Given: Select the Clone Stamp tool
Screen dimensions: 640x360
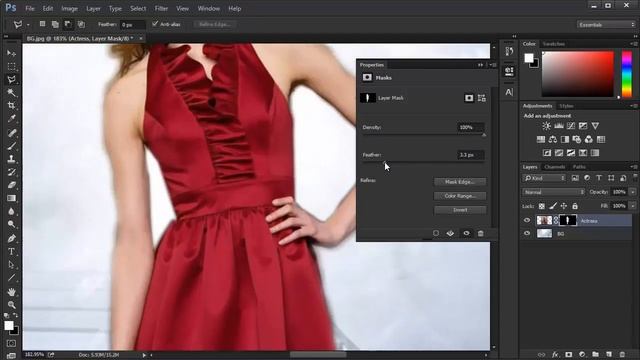Looking at the screenshot, I should 11,159.
